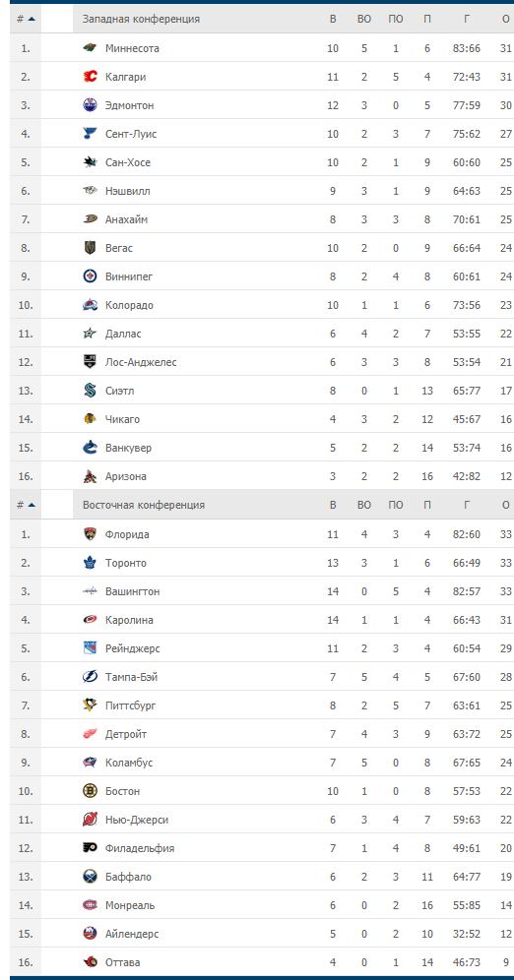Open the Питтсбург team link
This screenshot has width=514, height=980.
131,705
